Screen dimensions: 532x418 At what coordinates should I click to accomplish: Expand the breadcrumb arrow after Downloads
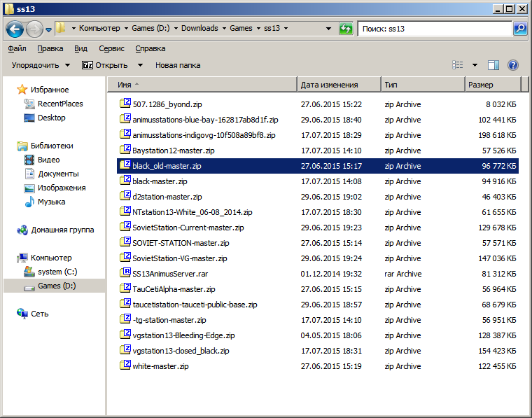(224, 28)
